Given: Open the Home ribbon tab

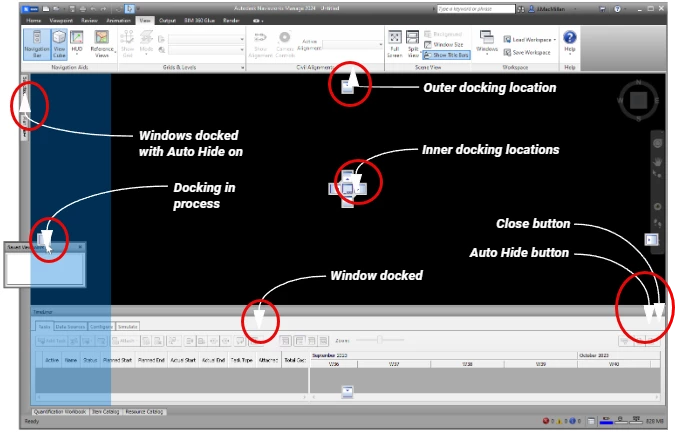Looking at the screenshot, I should (34, 20).
